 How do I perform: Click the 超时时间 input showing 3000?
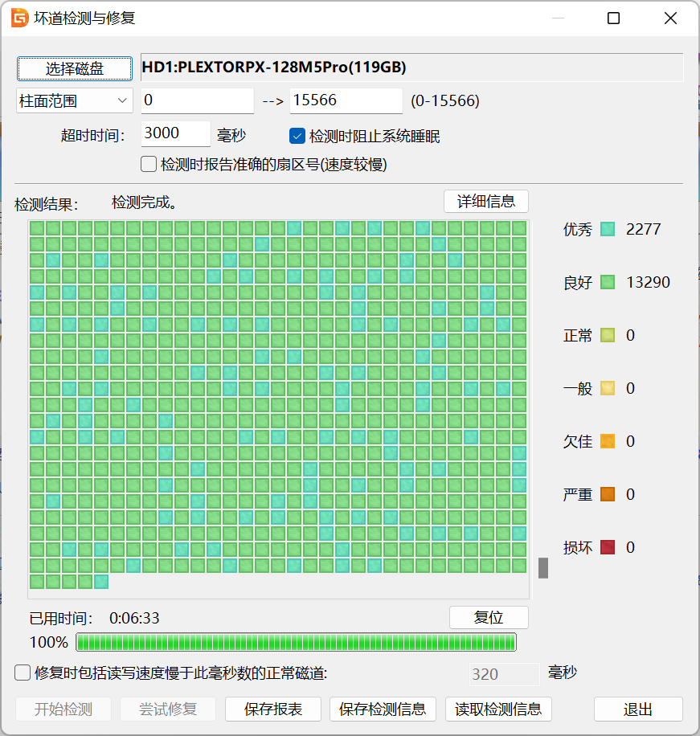click(175, 134)
